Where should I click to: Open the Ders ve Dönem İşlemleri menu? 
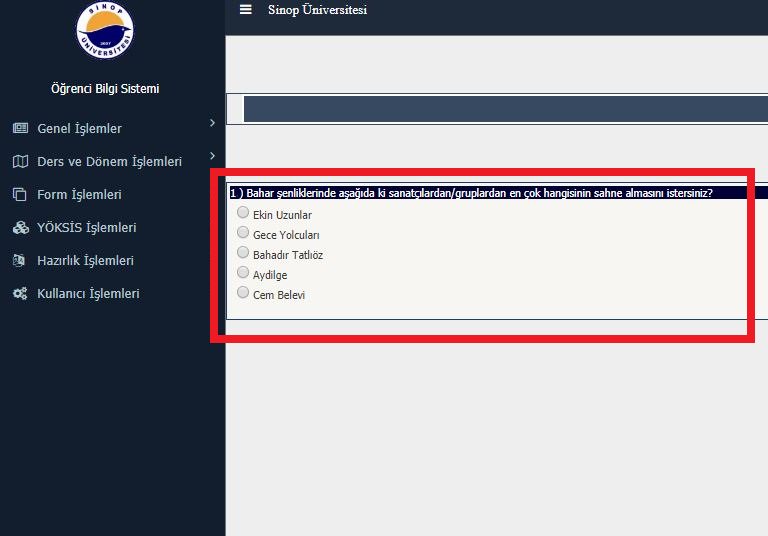(109, 162)
